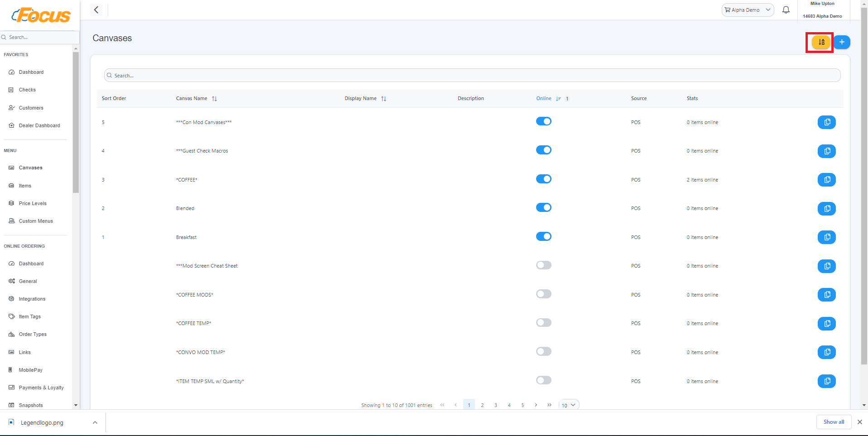Viewport: 868px width, 436px height.
Task: Open the Alpha Demo location dropdown
Action: [x=747, y=10]
